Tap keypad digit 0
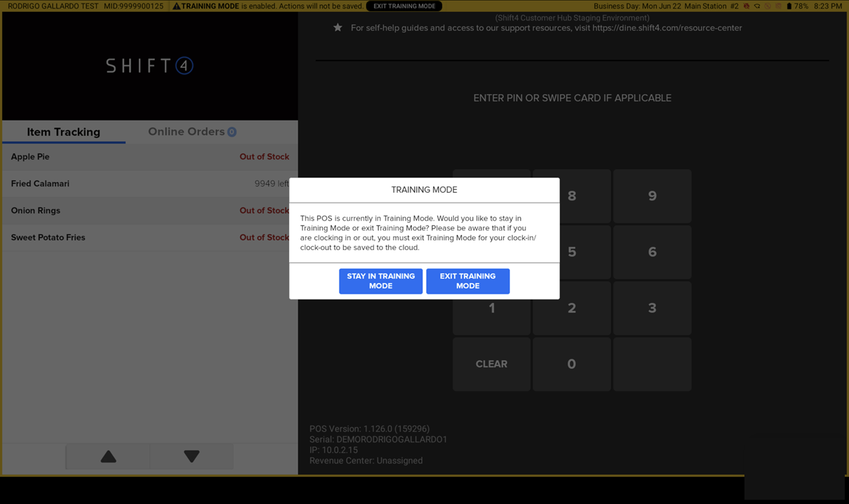Screen dimensions: 849x504 pyautogui.click(x=572, y=364)
